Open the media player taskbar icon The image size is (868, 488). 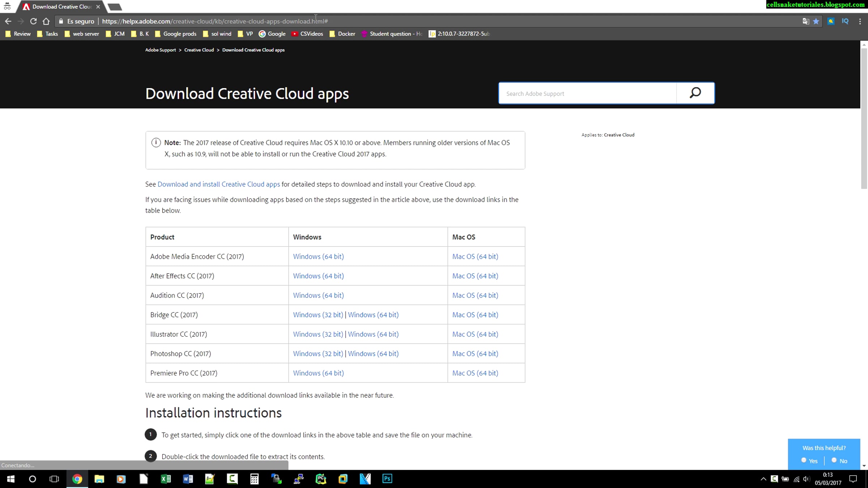[121, 479]
